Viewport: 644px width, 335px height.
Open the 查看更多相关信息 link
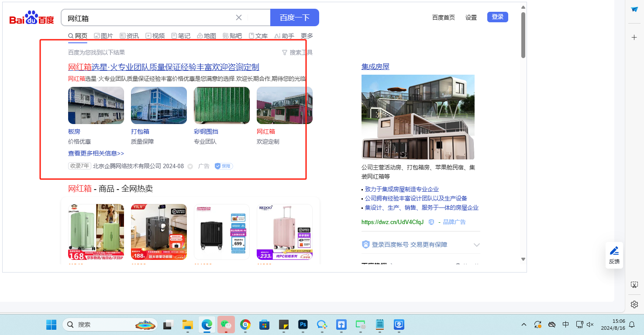click(x=96, y=153)
